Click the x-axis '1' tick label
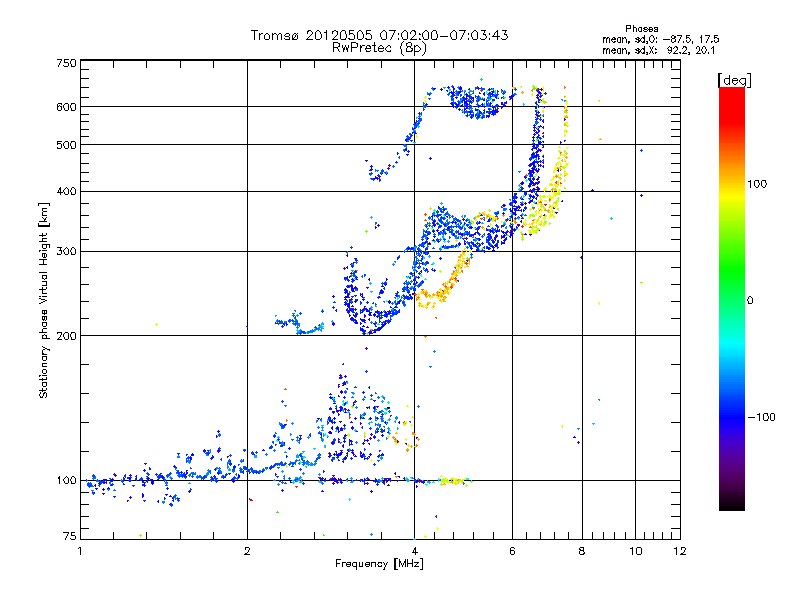800x600 pixels. [x=80, y=551]
